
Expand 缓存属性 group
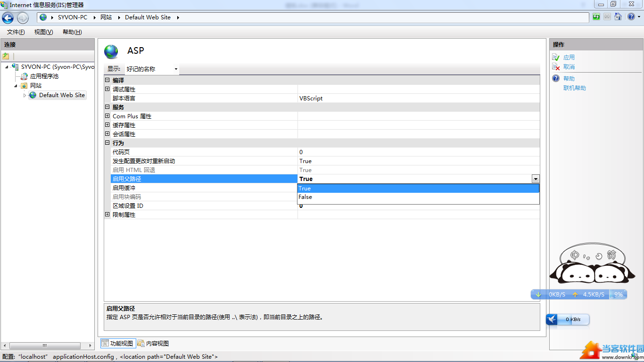(107, 125)
